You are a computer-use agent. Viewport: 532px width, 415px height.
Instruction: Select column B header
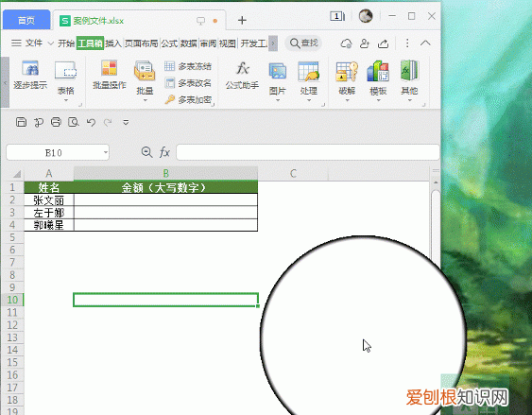pyautogui.click(x=166, y=173)
